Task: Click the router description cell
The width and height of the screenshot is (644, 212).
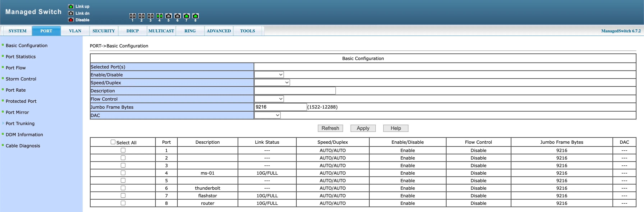Action: pyautogui.click(x=208, y=203)
